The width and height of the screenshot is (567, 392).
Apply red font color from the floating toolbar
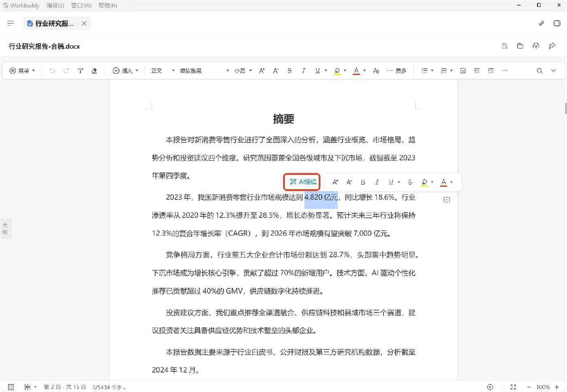[x=444, y=182]
